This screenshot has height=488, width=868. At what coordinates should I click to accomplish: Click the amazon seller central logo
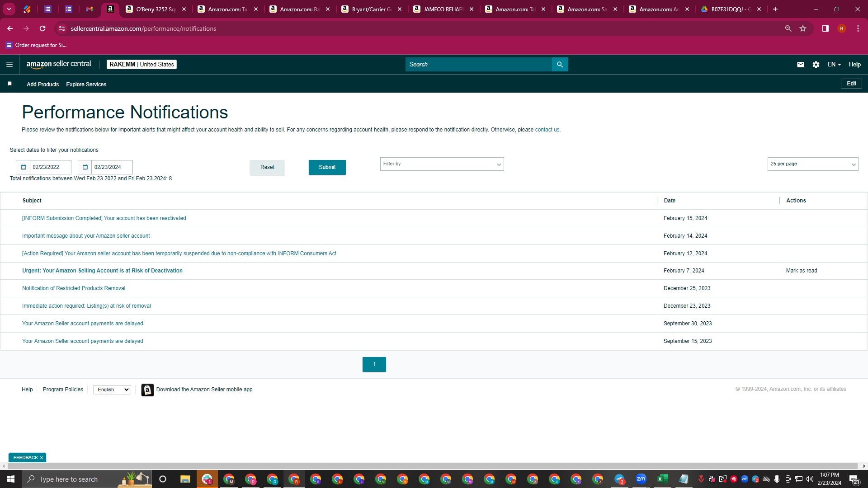(x=59, y=64)
